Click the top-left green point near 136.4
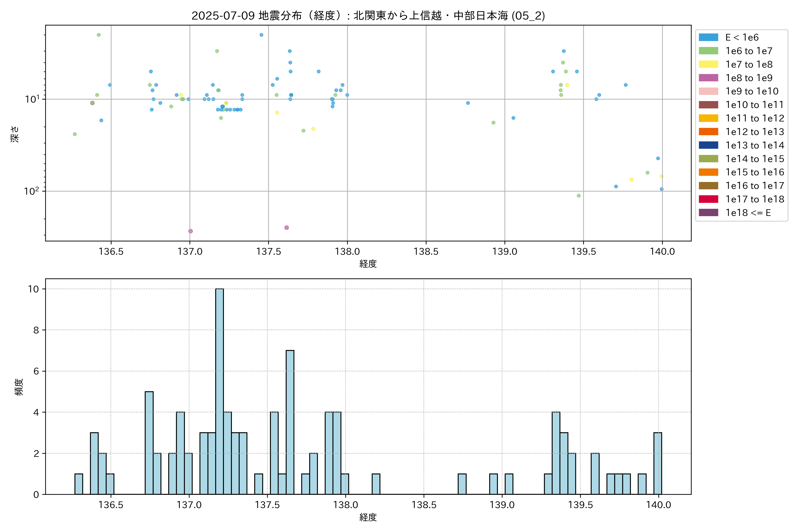This screenshot has height=532, width=798. pos(99,35)
